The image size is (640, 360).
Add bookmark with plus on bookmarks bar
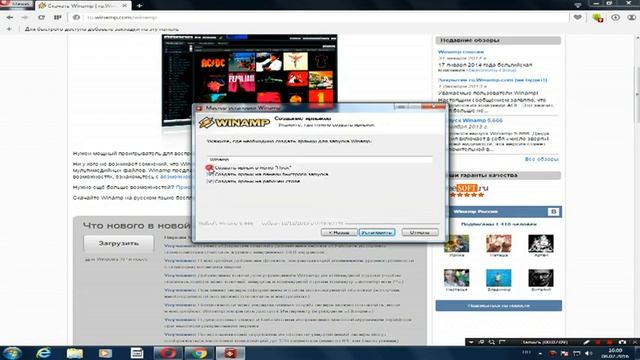[x=9, y=29]
